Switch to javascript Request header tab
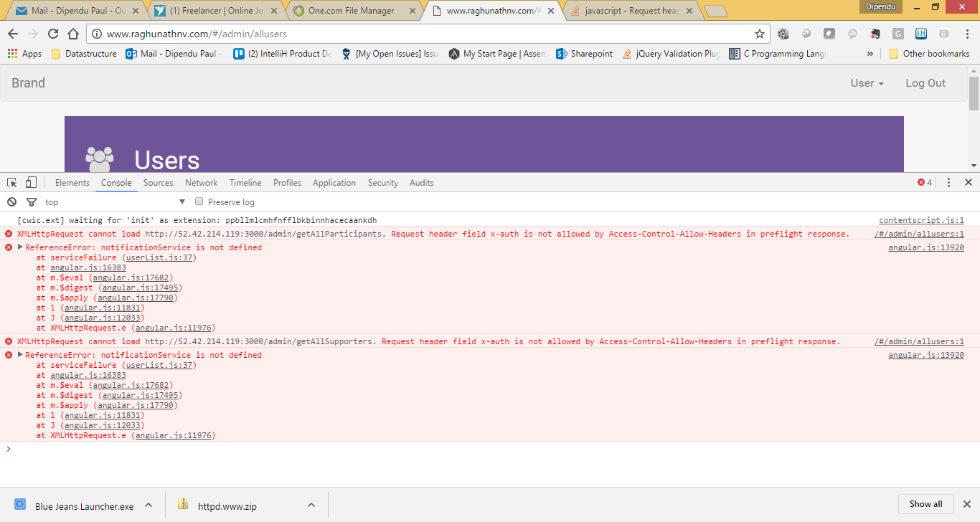This screenshot has height=522, width=980. pos(631,11)
